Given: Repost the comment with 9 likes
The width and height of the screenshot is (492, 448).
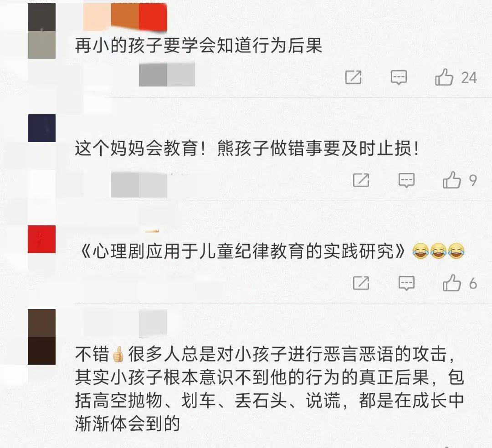Looking at the screenshot, I should pos(361,180).
